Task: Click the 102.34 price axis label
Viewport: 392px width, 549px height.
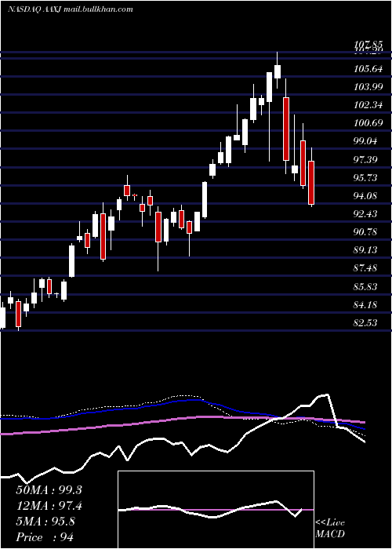Action: coord(368,105)
